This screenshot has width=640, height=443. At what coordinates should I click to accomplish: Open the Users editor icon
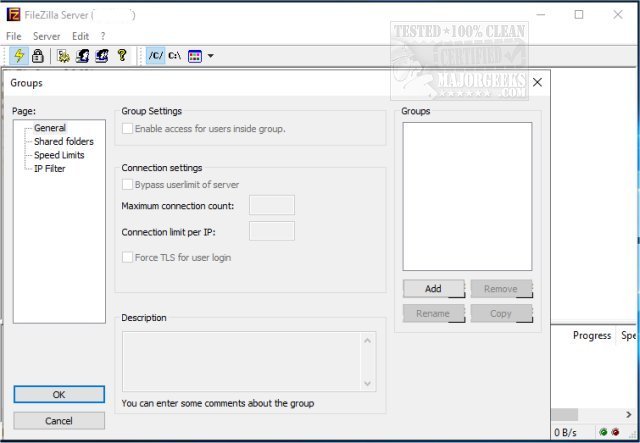click(x=82, y=56)
